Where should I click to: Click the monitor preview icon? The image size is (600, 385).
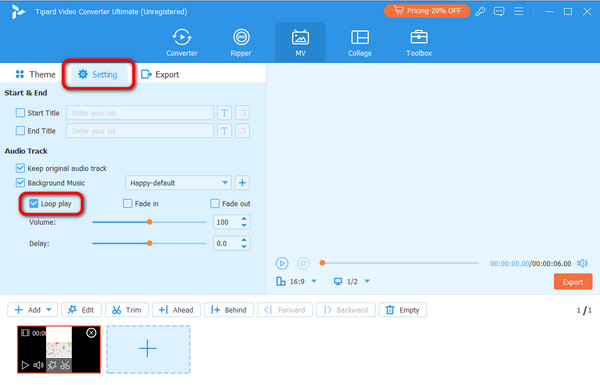pyautogui.click(x=338, y=282)
